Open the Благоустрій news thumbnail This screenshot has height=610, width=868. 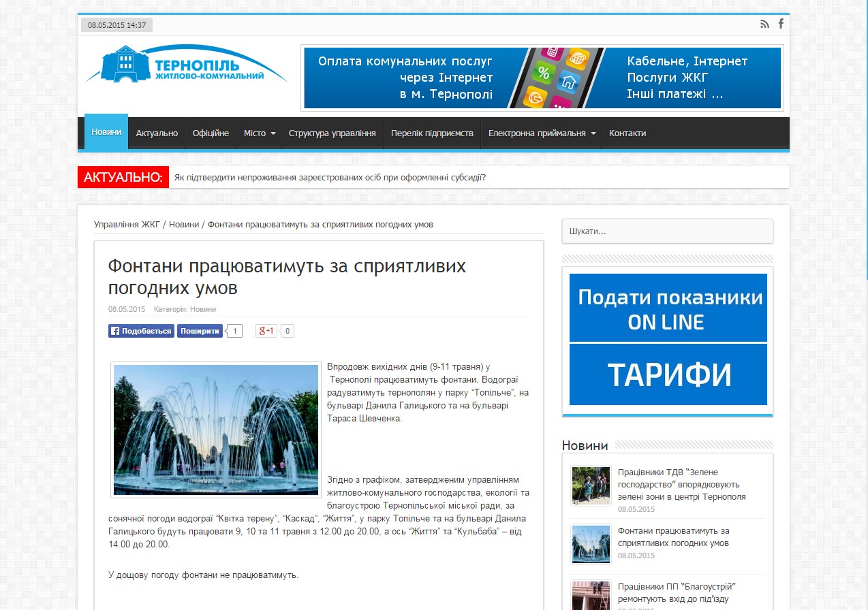click(x=591, y=595)
